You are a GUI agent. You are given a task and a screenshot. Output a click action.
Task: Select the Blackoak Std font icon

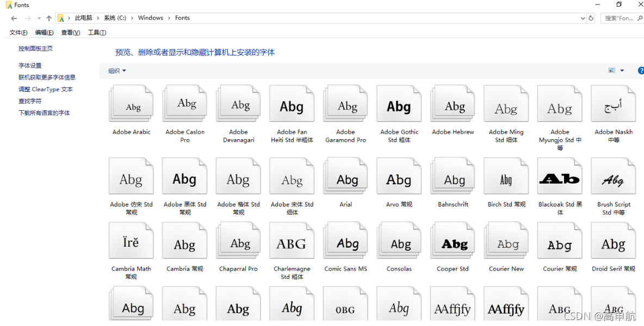tap(560, 176)
